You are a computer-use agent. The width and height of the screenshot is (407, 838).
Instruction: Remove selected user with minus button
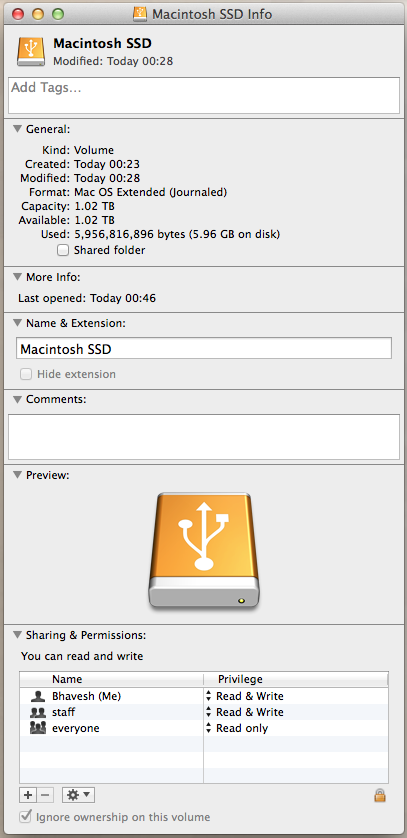(45, 795)
